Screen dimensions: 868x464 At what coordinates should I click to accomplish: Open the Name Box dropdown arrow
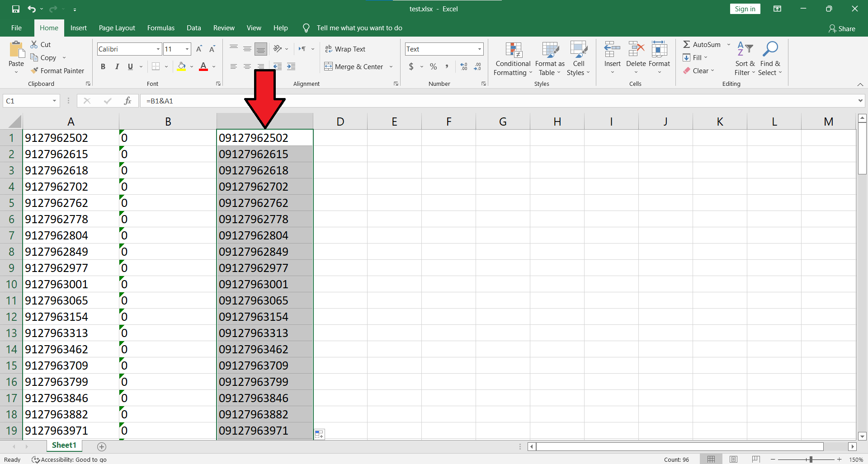click(x=54, y=101)
